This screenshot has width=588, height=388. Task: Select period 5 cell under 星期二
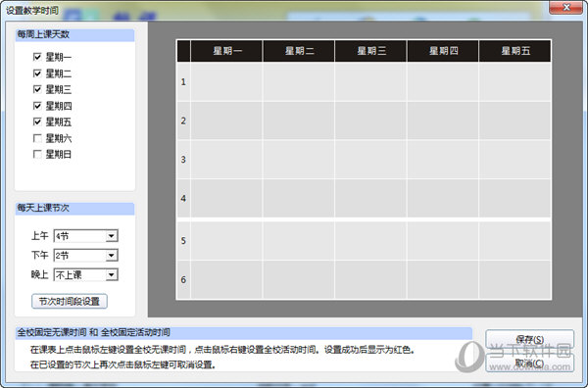(299, 241)
